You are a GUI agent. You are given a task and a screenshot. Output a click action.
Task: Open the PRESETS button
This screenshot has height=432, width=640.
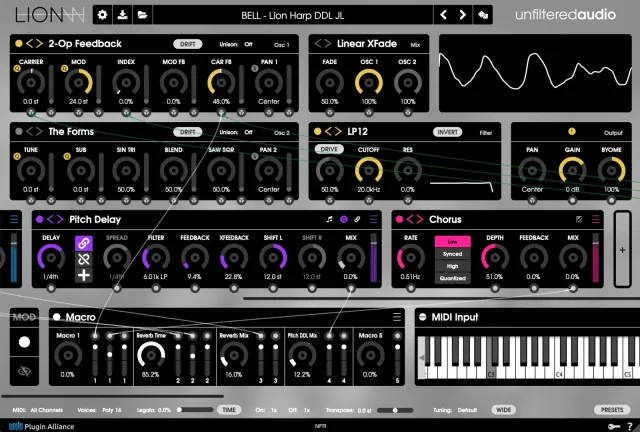(612, 410)
